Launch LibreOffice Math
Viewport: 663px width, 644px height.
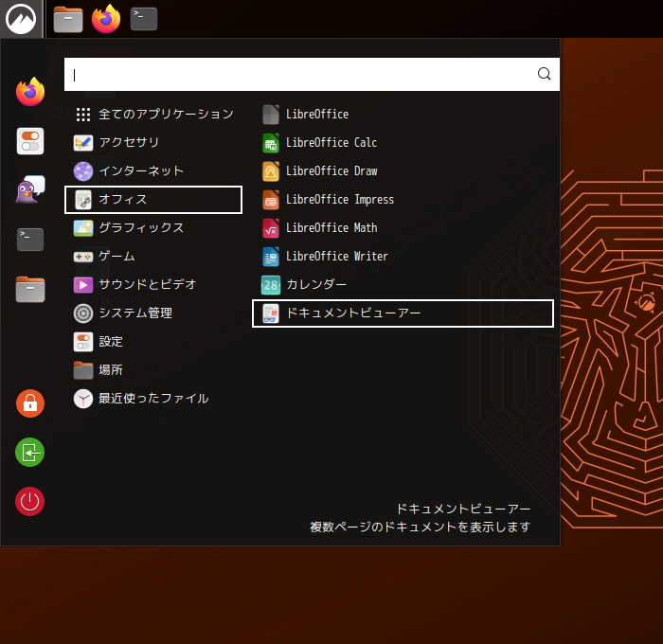pyautogui.click(x=403, y=228)
